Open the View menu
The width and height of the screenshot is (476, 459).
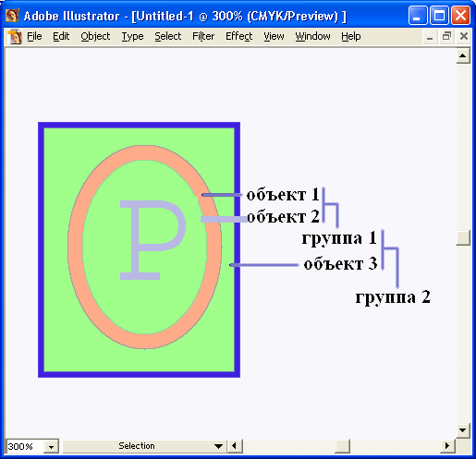tap(274, 36)
